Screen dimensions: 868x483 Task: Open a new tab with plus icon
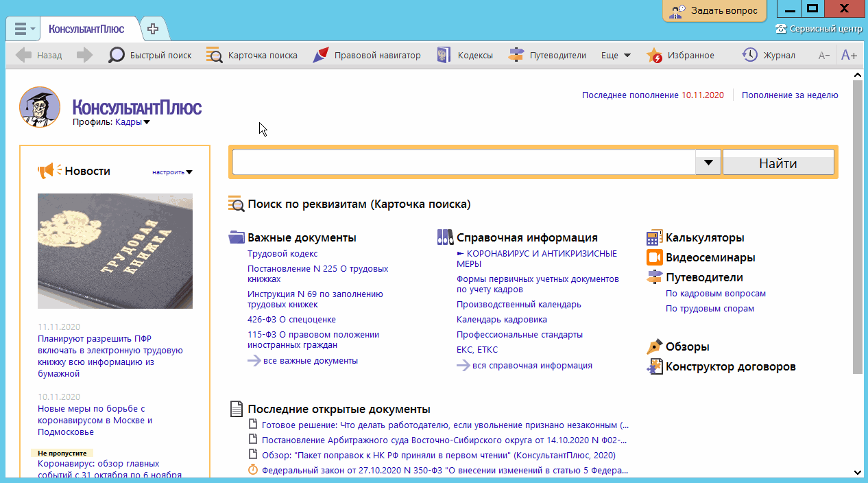(x=153, y=29)
